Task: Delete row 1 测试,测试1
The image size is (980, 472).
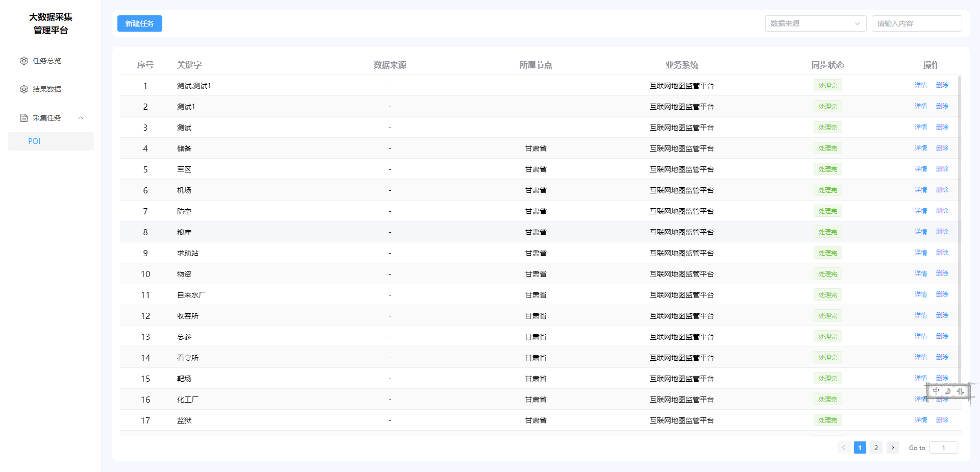Action: click(x=942, y=85)
